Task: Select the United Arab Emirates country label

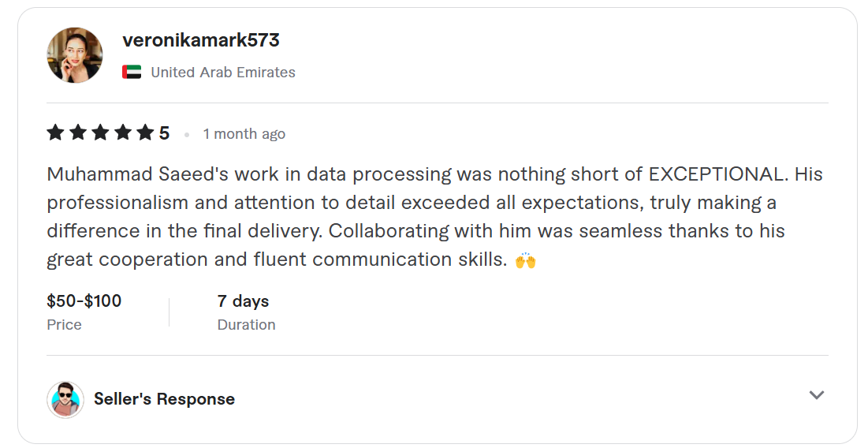Action: (223, 73)
